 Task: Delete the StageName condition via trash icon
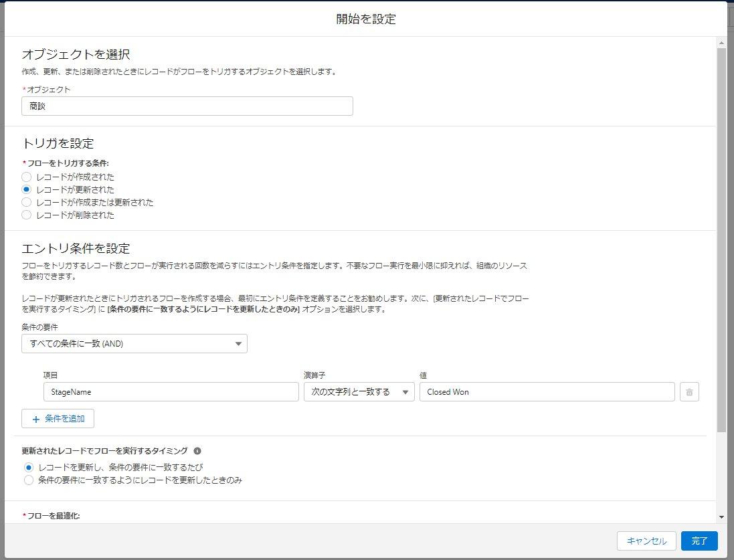(x=690, y=391)
